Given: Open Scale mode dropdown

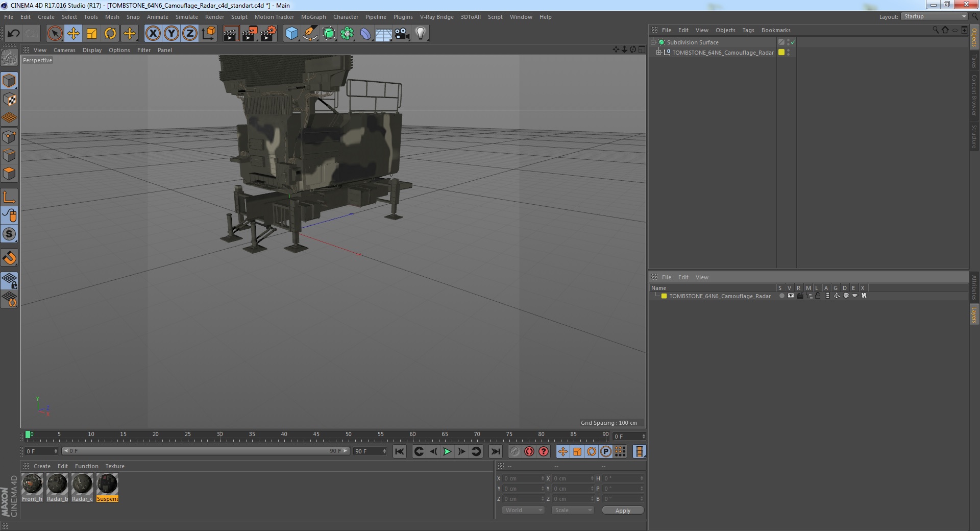Looking at the screenshot, I should tap(573, 510).
